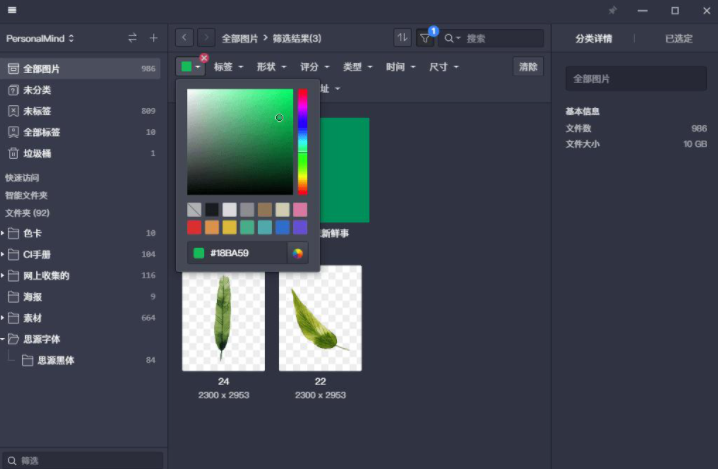Choose the brown preset swatch
The width and height of the screenshot is (718, 469).
pos(265,210)
